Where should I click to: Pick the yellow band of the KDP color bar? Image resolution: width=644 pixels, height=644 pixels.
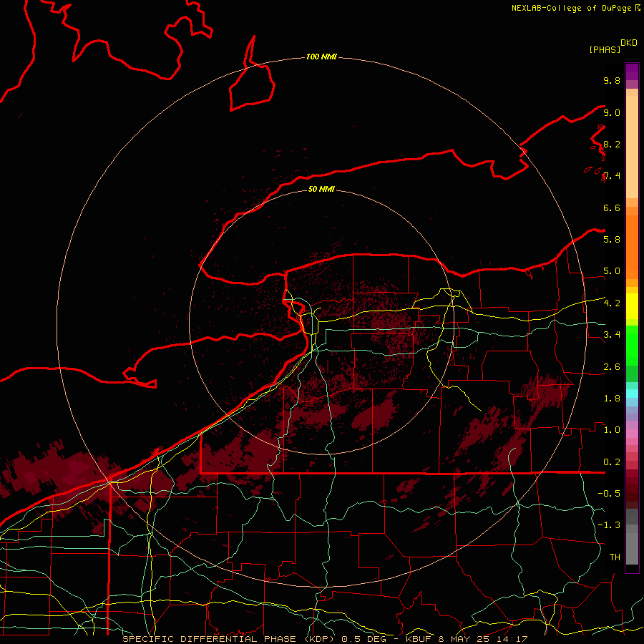click(632, 306)
